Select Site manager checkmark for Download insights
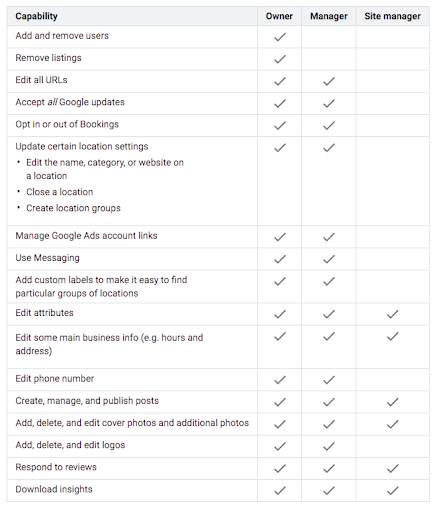 (392, 490)
